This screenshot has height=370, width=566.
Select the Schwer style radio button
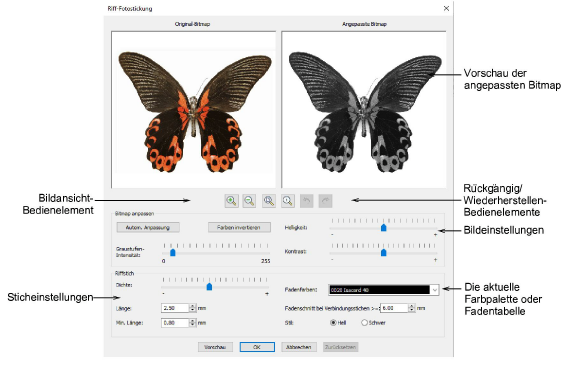tap(364, 323)
